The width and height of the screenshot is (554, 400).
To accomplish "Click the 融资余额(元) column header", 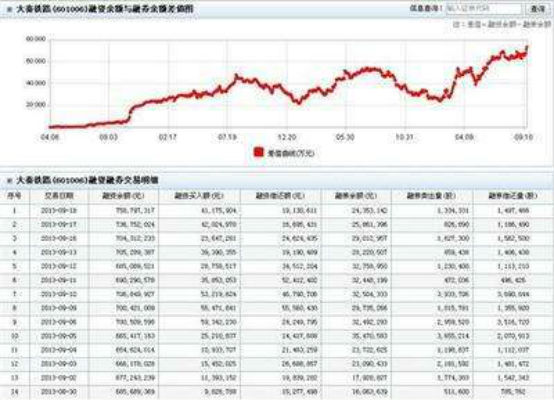I will point(123,196).
